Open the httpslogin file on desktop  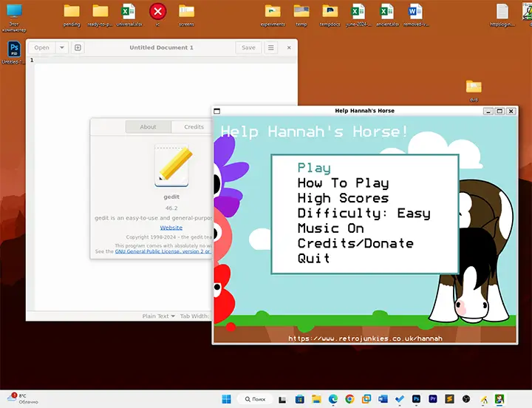(x=502, y=16)
